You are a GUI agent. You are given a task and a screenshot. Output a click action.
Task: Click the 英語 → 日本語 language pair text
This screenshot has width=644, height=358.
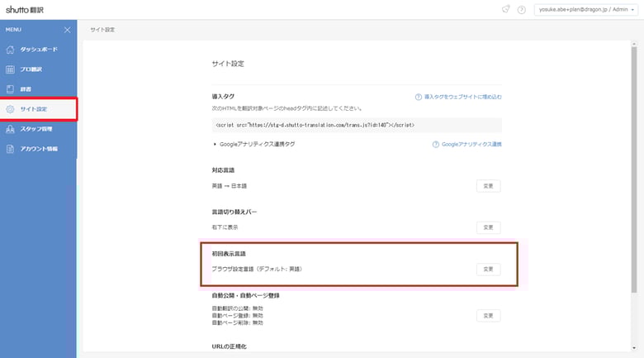230,186
